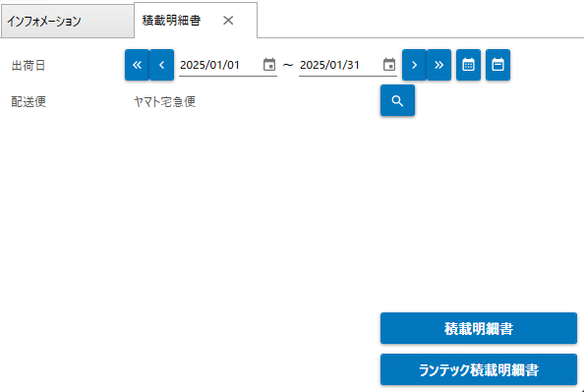The height and width of the screenshot is (392, 584).
Task: Jump back with the double left chevron button
Action: 137,65
